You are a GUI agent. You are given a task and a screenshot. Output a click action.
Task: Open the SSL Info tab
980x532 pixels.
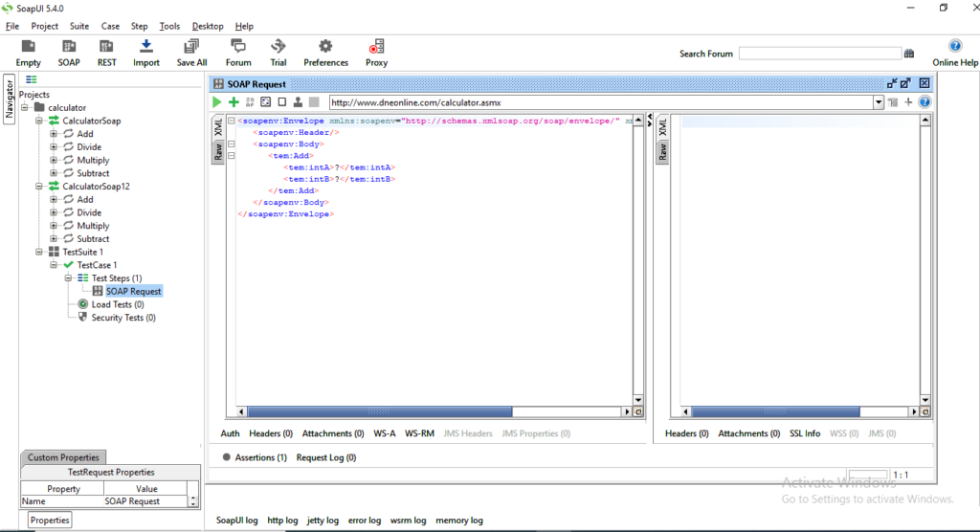point(804,433)
